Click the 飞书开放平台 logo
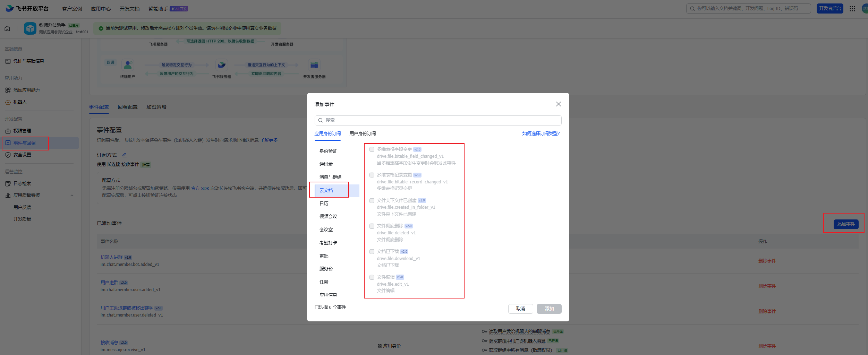The image size is (868, 355). click(x=27, y=8)
